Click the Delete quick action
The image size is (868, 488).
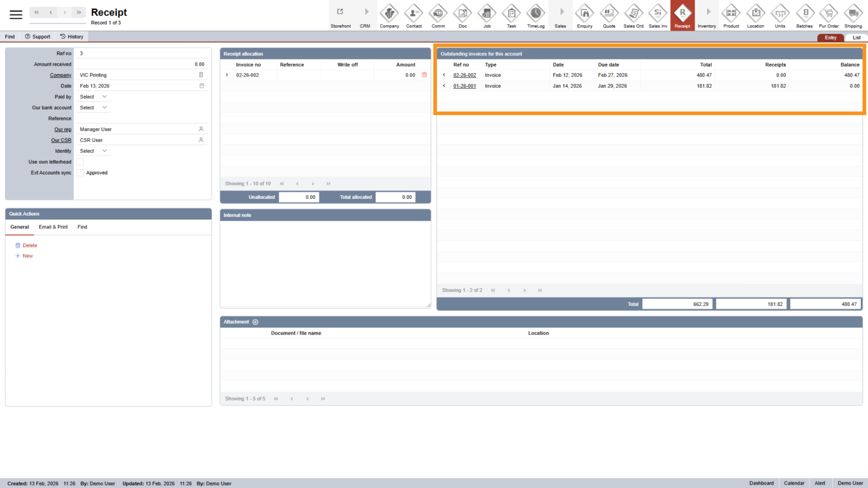click(29, 246)
